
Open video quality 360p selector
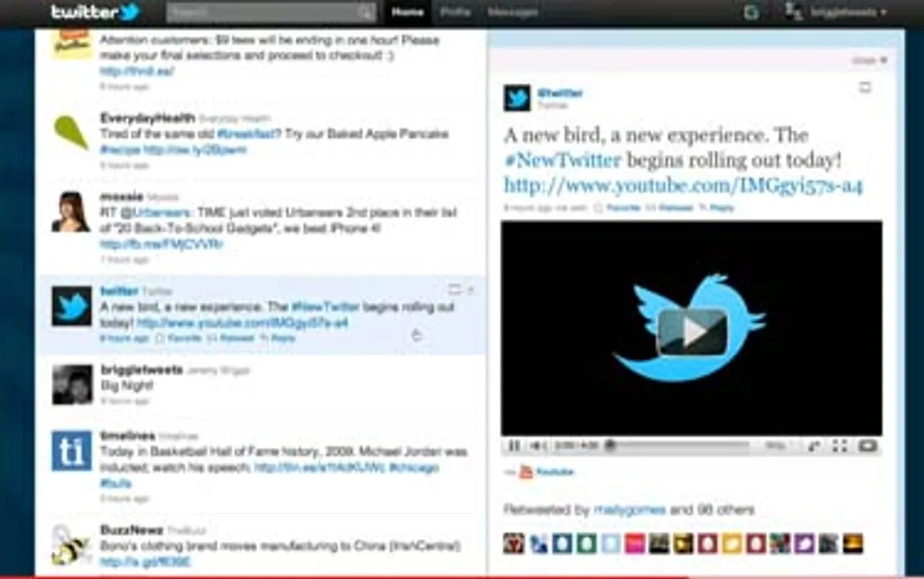(777, 446)
